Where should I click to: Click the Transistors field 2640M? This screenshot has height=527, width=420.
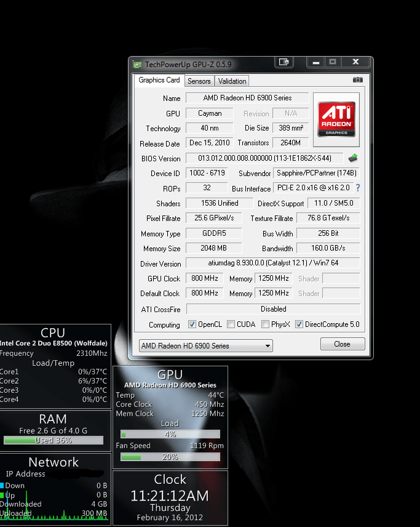pyautogui.click(x=291, y=143)
